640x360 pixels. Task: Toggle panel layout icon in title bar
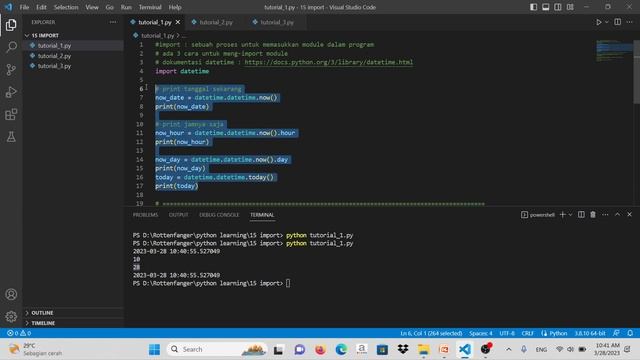(546, 7)
